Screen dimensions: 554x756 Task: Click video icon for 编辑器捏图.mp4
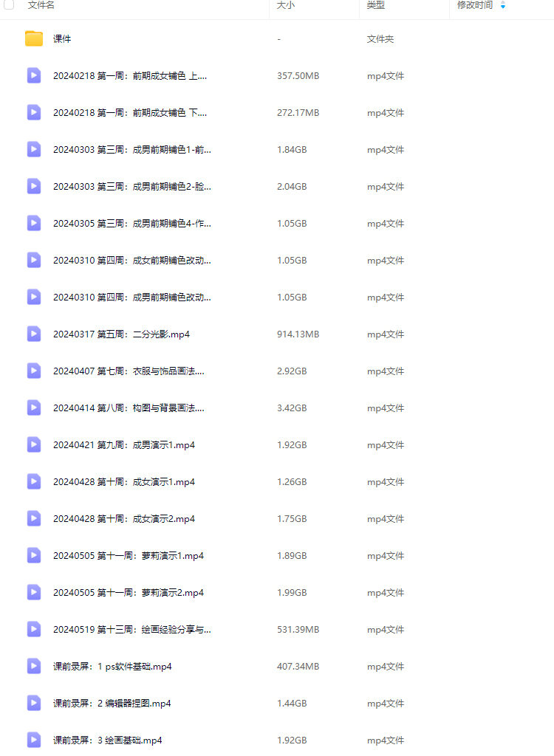click(x=34, y=703)
